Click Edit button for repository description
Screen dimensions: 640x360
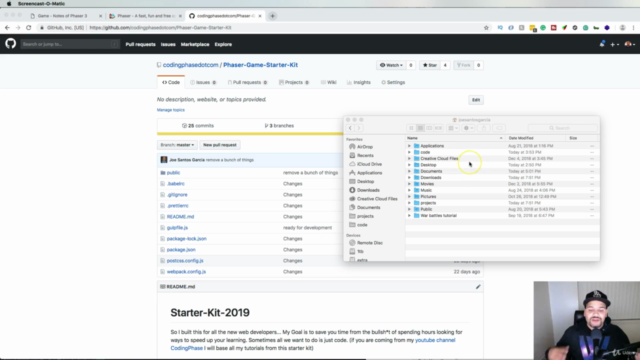476,100
